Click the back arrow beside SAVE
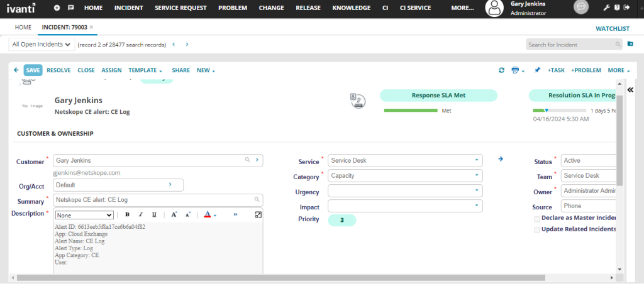Screen dimensions: 644x286 (16, 70)
